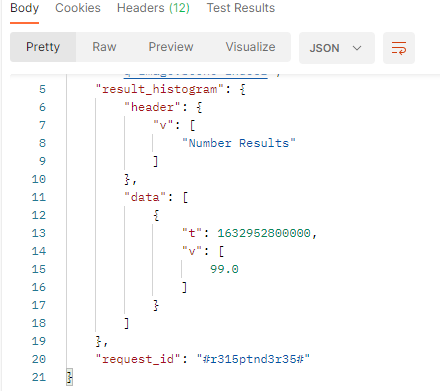Click the "v" key on line 14

coord(192,251)
